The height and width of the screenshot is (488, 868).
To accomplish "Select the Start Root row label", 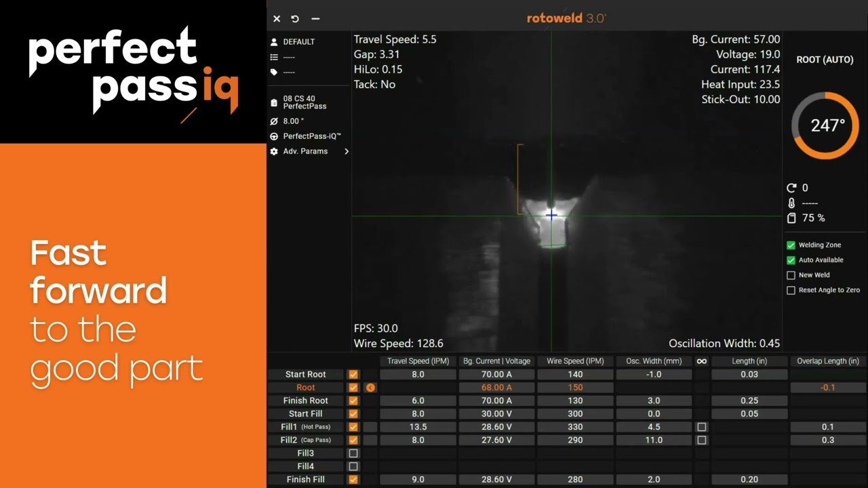I will pyautogui.click(x=306, y=374).
